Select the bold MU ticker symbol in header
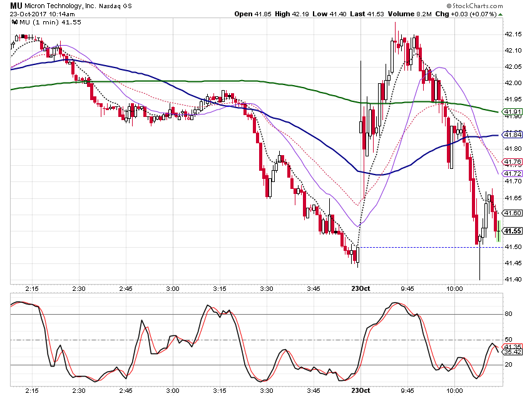Image resolution: width=532 pixels, height=396 pixels. pos(16,6)
